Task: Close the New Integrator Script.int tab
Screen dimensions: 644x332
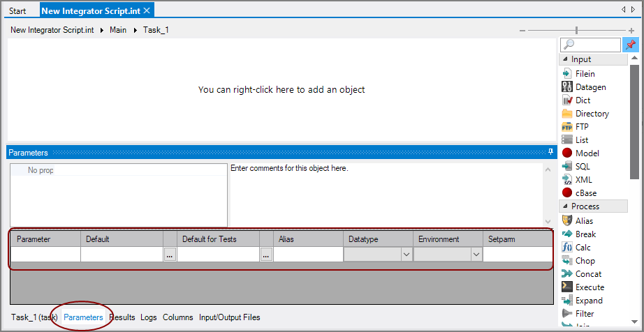Action: click(147, 10)
